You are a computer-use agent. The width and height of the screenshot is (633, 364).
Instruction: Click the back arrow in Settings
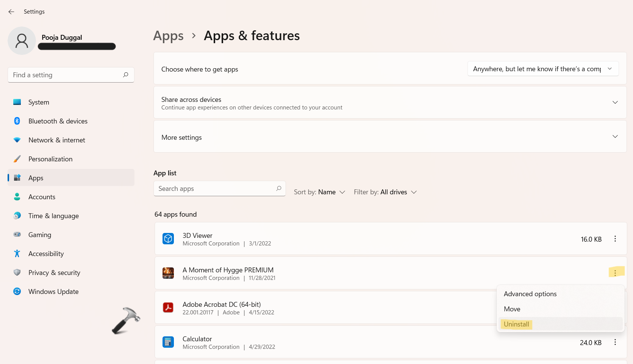(11, 12)
